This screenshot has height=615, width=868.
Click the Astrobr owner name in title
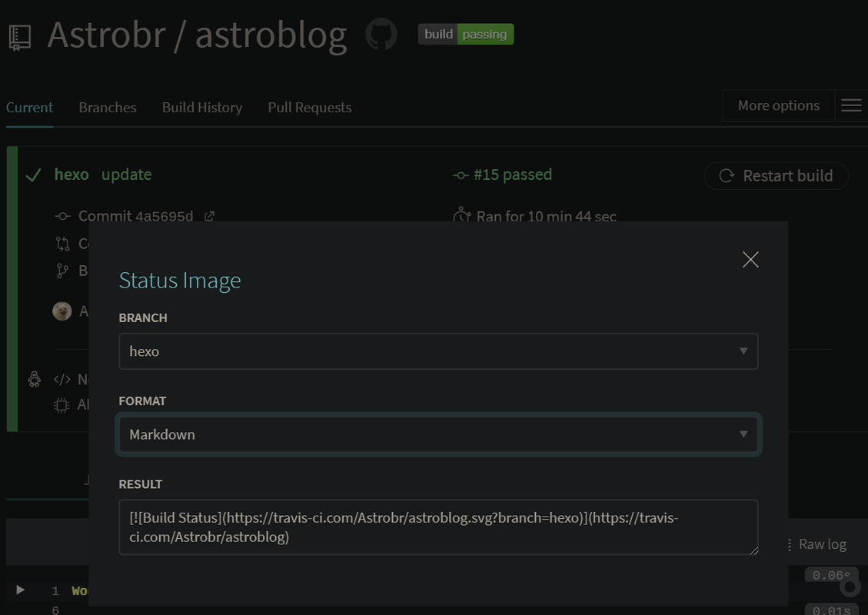click(107, 35)
